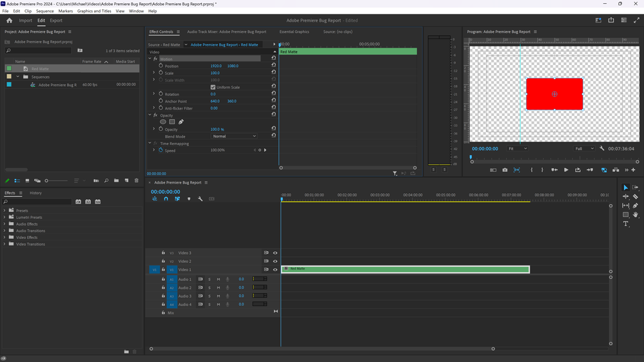Click the Project panel thumbnail zoom slider
644x362 pixels.
47,180
